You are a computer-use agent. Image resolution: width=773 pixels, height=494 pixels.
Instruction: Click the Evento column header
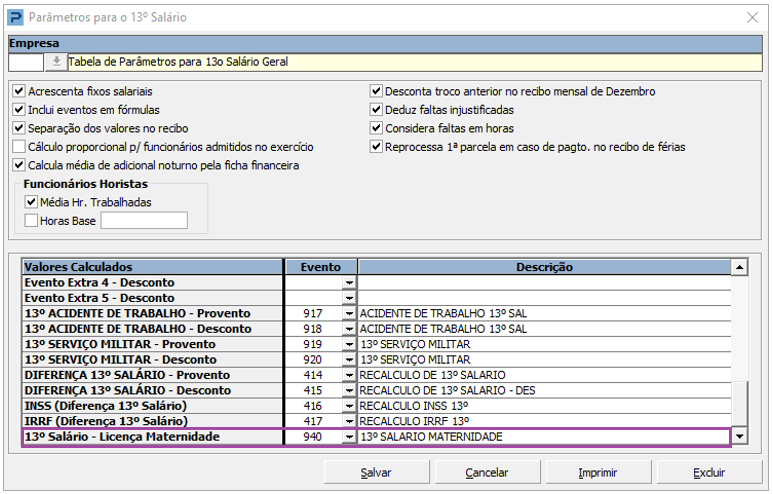(321, 267)
